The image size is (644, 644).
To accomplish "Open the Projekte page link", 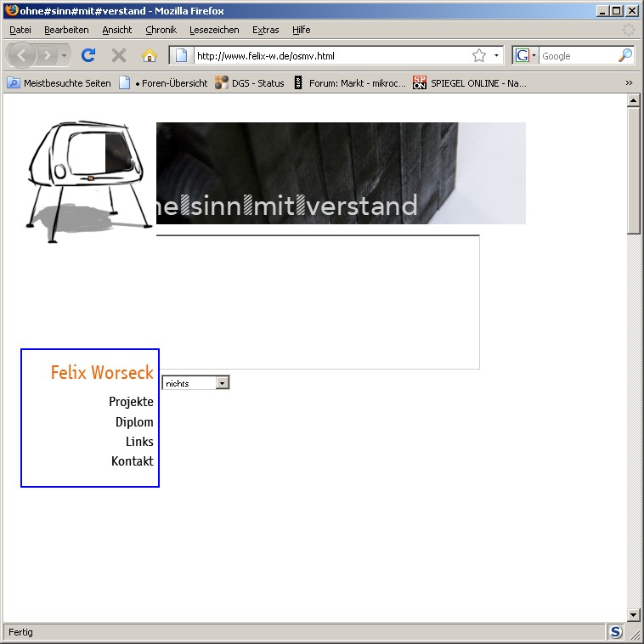I will [x=131, y=402].
